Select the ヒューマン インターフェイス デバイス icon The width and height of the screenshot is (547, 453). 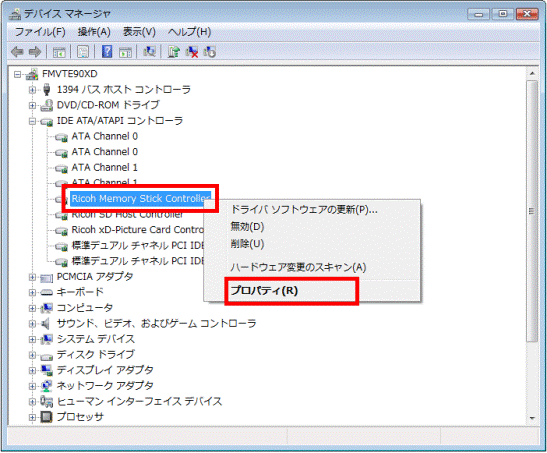tap(47, 402)
